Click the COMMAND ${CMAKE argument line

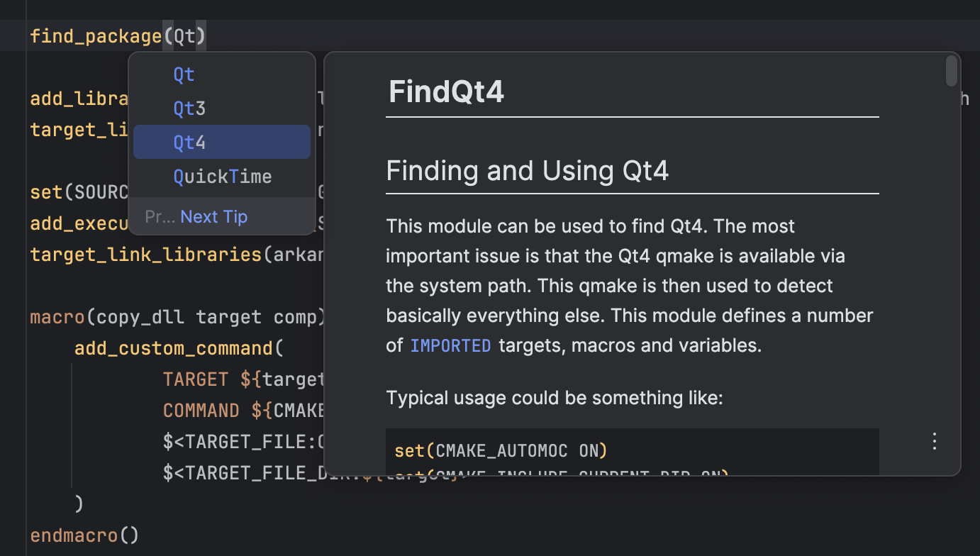pos(241,410)
